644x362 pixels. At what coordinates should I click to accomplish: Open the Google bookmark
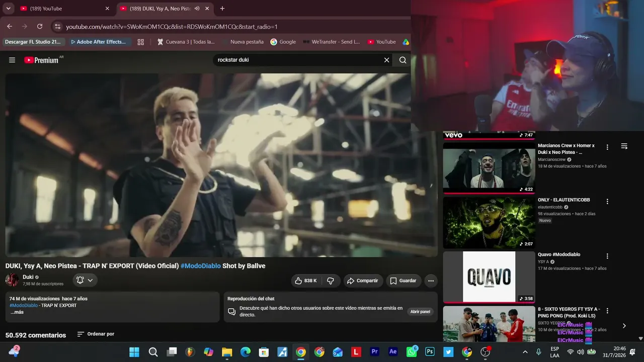(x=283, y=42)
